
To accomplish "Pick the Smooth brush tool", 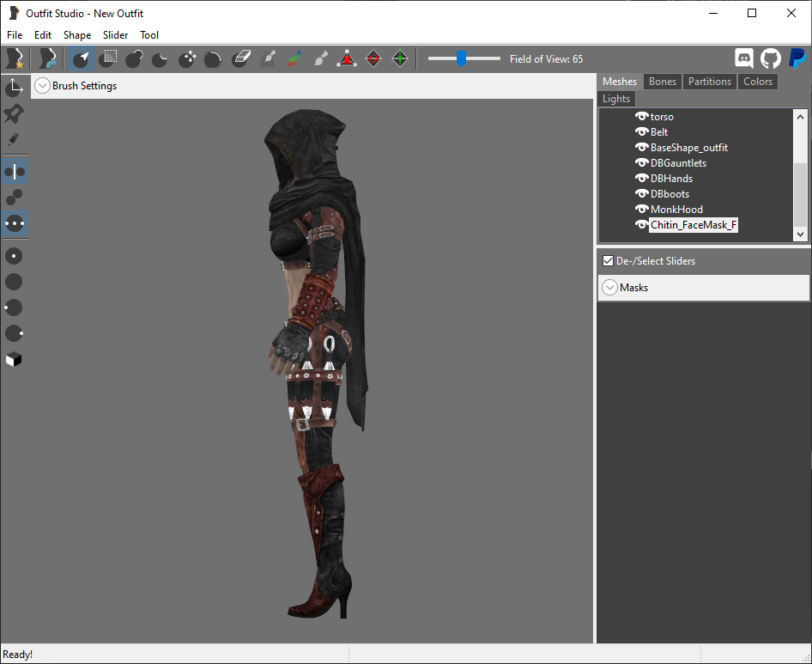I will point(214,58).
